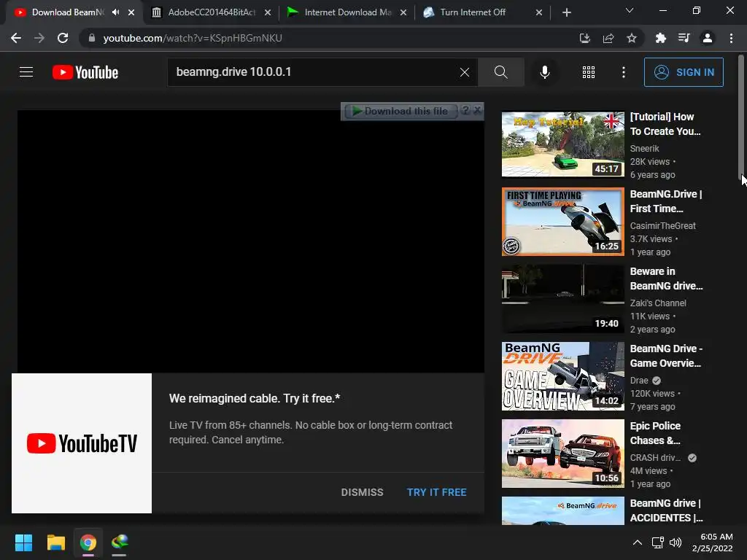Screen dimensions: 747x560
Task: Open the network tray icon
Action: click(658, 542)
